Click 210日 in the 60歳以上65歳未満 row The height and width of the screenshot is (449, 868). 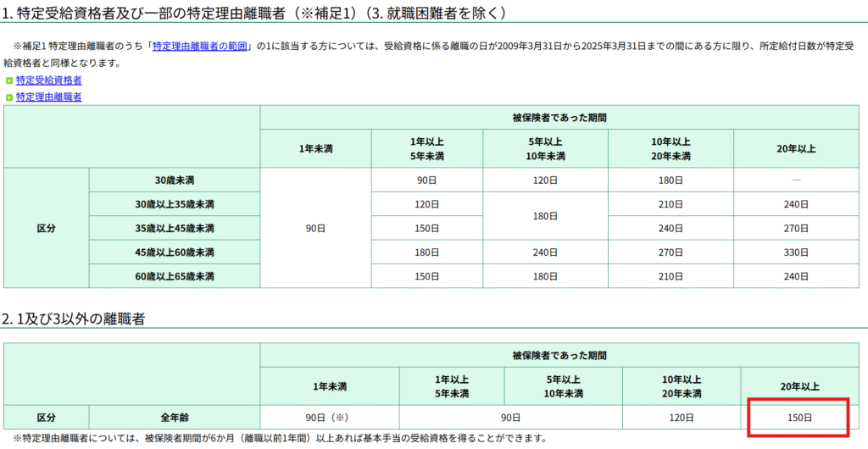pyautogui.click(x=671, y=276)
